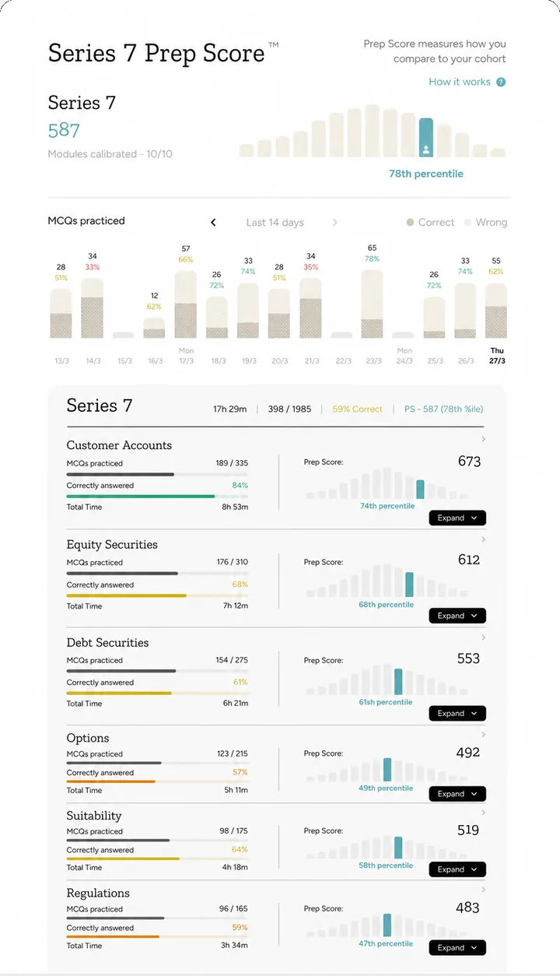Click the 17/3 Monday bar with 57 MCQs
Viewport: 560px width, 976px height.
[186, 304]
